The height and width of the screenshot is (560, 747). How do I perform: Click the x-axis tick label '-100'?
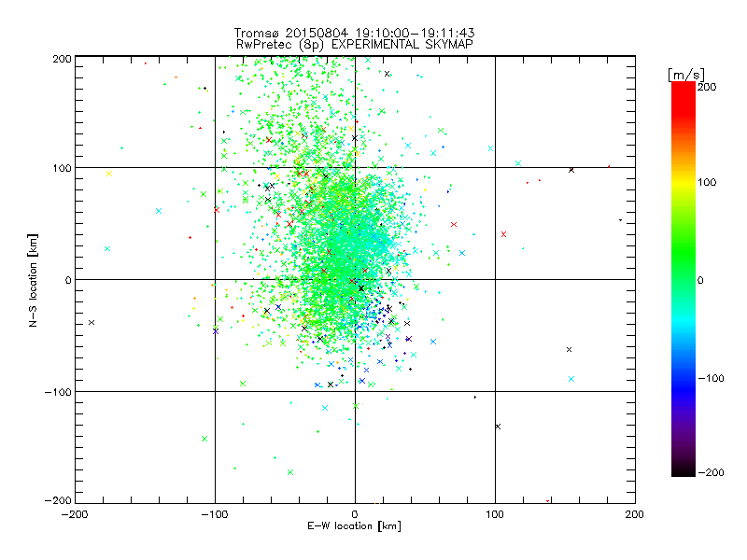215,514
